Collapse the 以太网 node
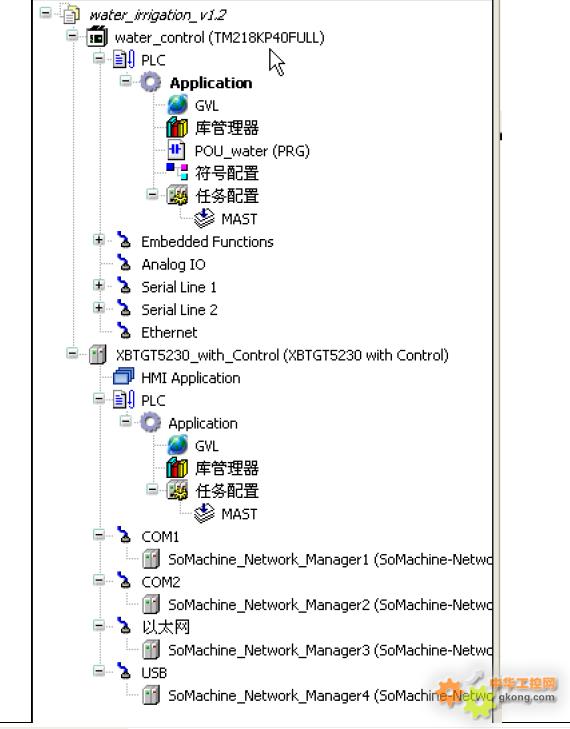 tap(99, 625)
